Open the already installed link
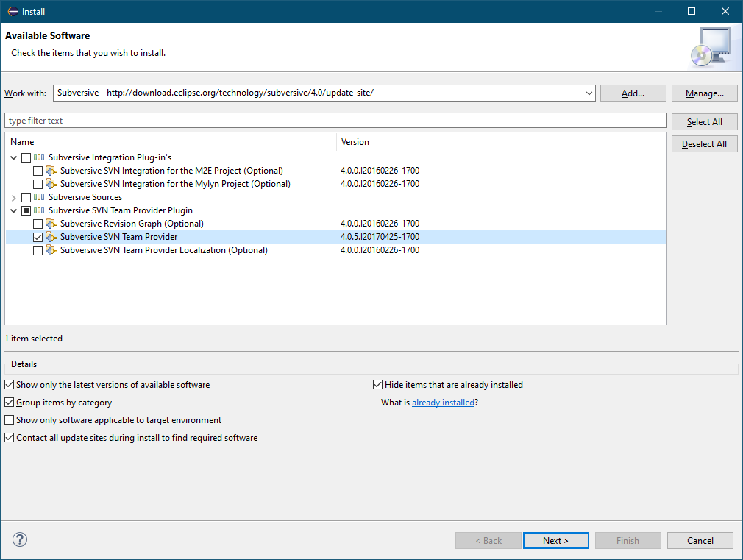 443,403
